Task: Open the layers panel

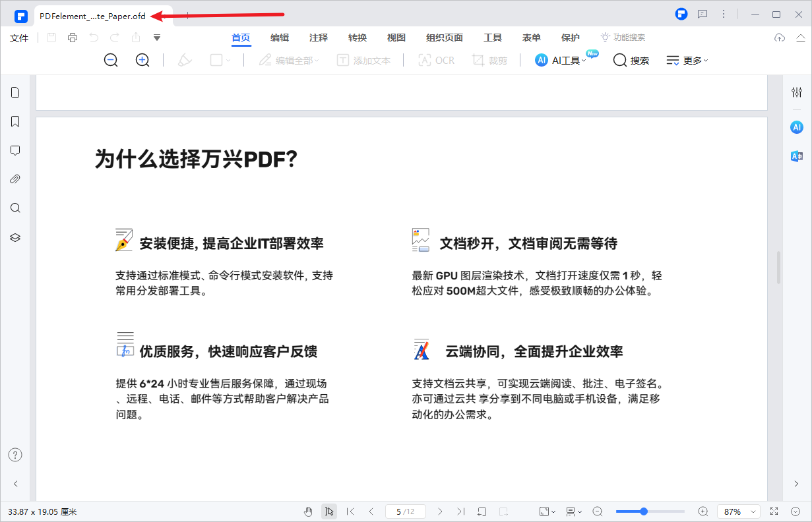Action: [x=15, y=237]
